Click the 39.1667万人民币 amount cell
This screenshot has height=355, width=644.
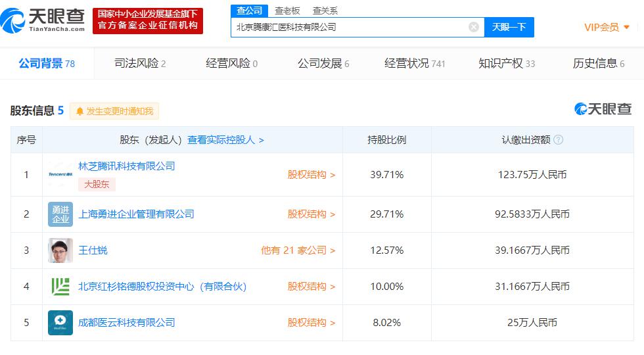point(532,250)
